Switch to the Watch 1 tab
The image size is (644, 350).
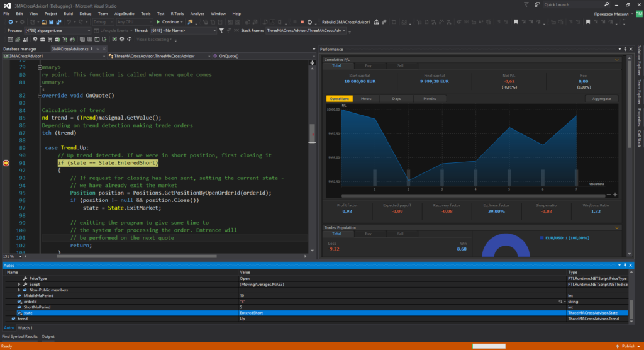(25, 328)
